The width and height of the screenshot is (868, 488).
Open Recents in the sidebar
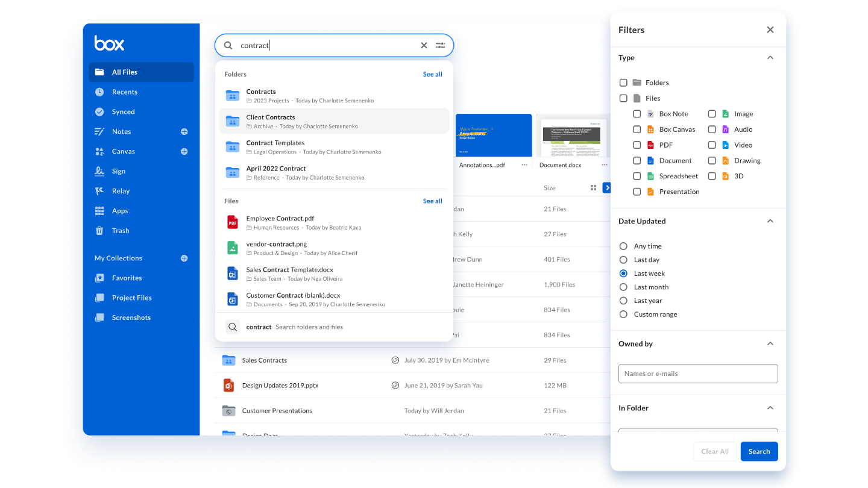tap(124, 92)
